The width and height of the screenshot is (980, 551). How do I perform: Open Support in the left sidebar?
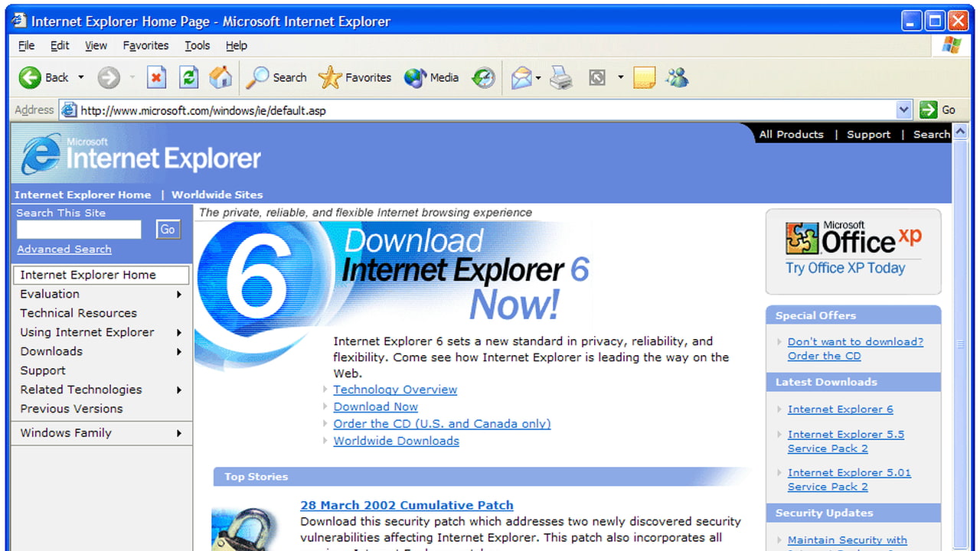point(43,370)
